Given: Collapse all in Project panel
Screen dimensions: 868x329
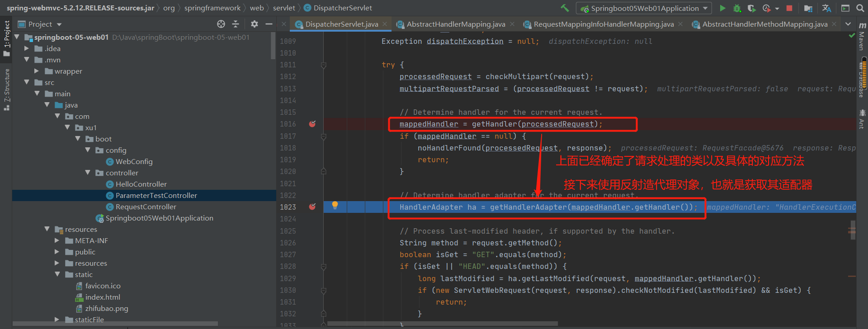Looking at the screenshot, I should coord(236,24).
